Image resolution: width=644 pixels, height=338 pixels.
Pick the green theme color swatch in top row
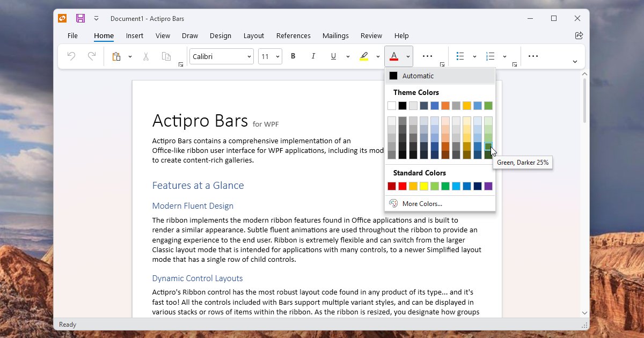click(x=488, y=106)
